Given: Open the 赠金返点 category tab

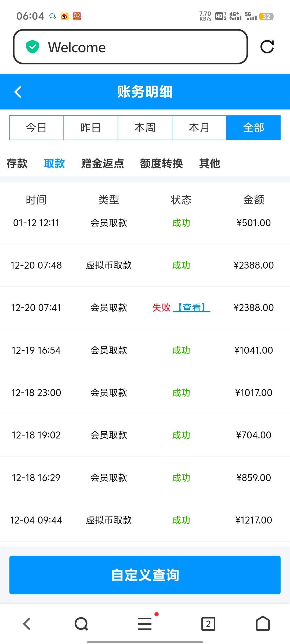Looking at the screenshot, I should (x=103, y=163).
